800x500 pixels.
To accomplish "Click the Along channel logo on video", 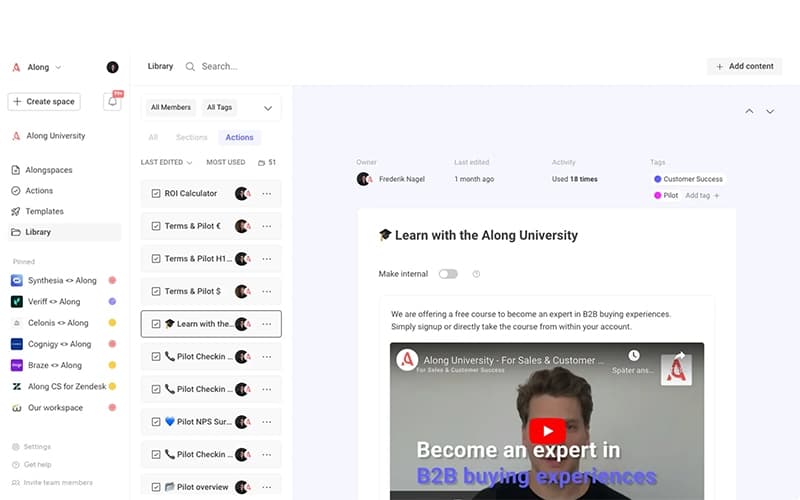I will click(x=407, y=360).
